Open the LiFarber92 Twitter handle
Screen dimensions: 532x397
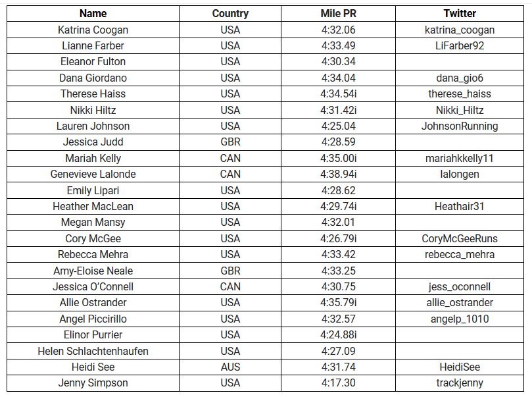(x=460, y=46)
